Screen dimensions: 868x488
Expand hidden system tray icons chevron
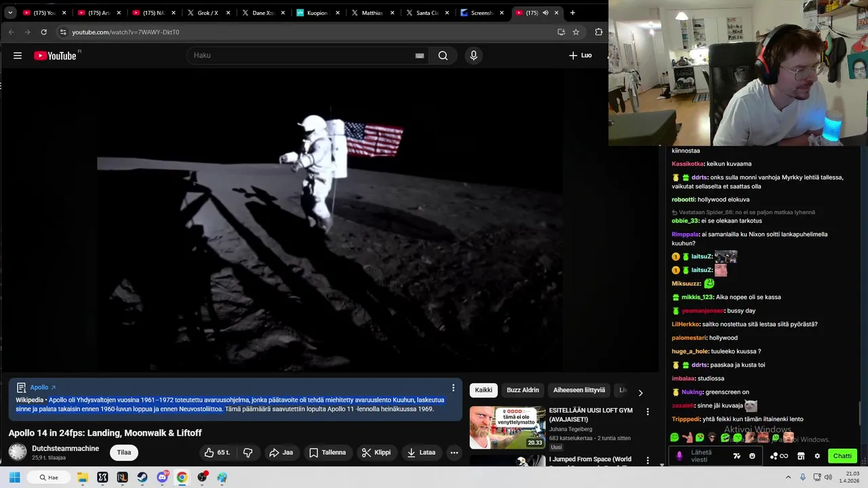pyautogui.click(x=788, y=477)
